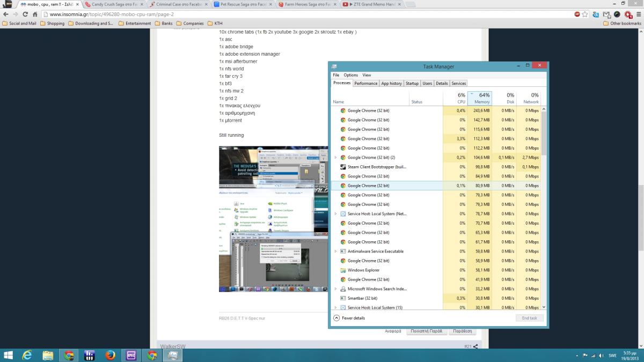The width and height of the screenshot is (644, 362).
Task: Select the Windows Explorer process row
Action: (437, 270)
